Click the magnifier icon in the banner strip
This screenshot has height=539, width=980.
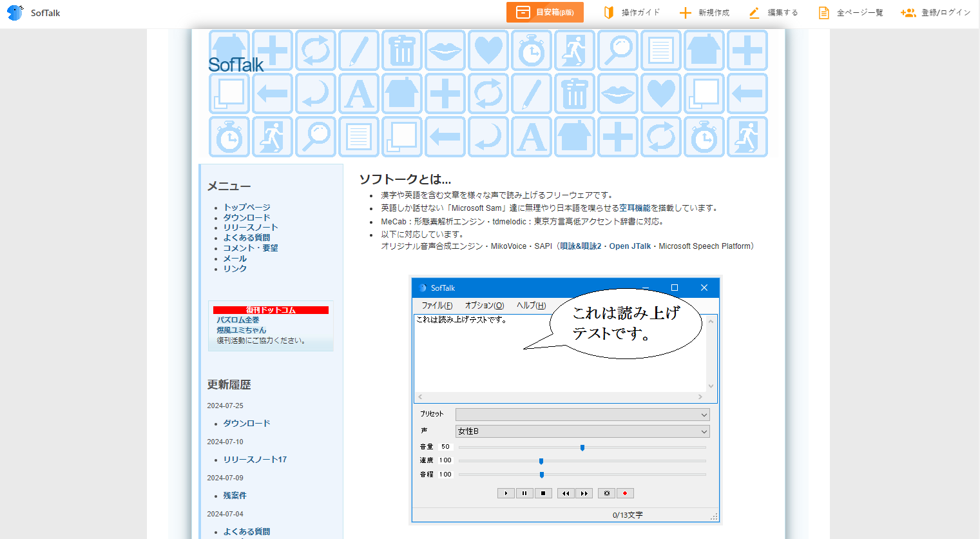coord(617,50)
